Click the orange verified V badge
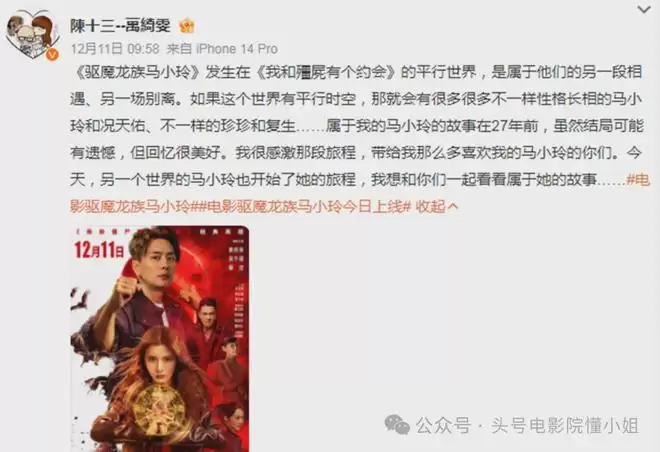660x452 pixels. 52,54
